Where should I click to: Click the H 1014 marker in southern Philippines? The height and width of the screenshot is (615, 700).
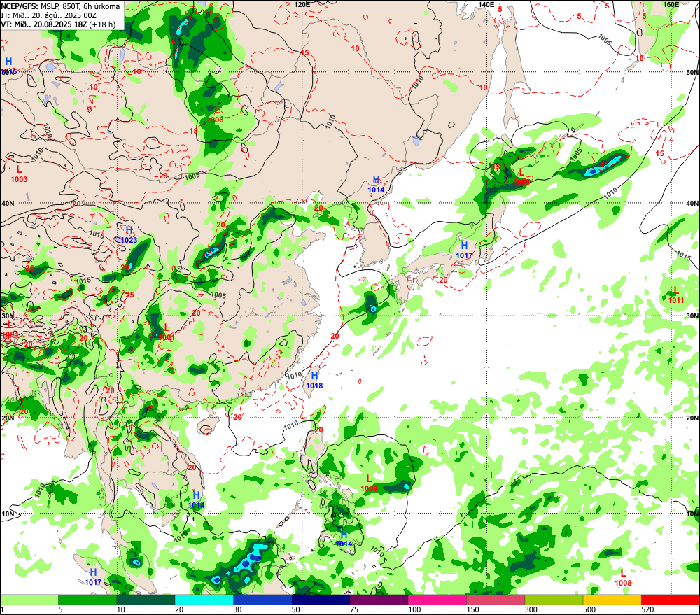(x=344, y=538)
